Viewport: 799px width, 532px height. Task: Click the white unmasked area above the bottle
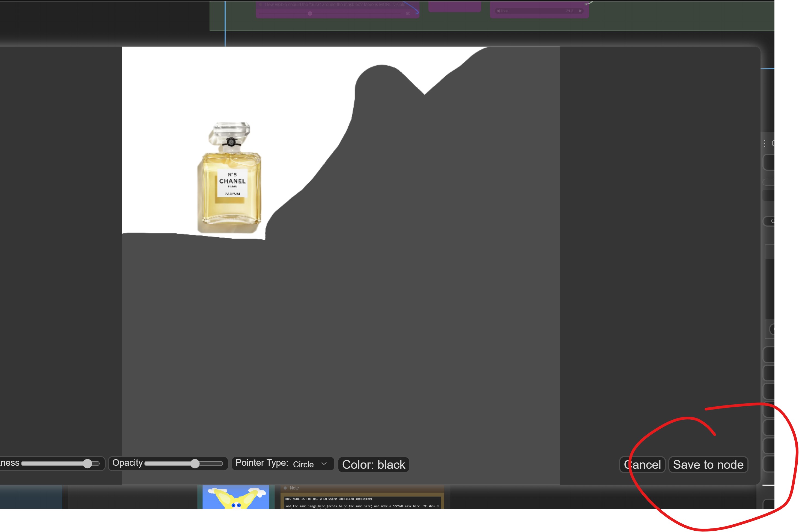(231, 85)
